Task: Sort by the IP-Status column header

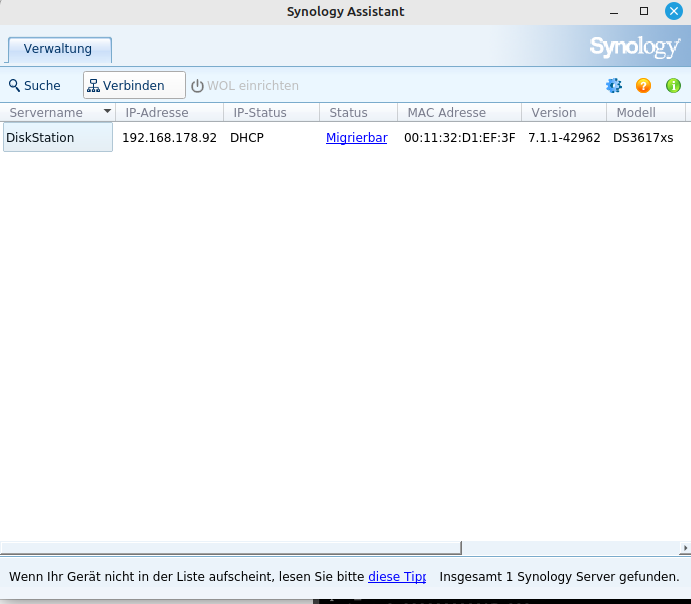Action: click(x=260, y=113)
